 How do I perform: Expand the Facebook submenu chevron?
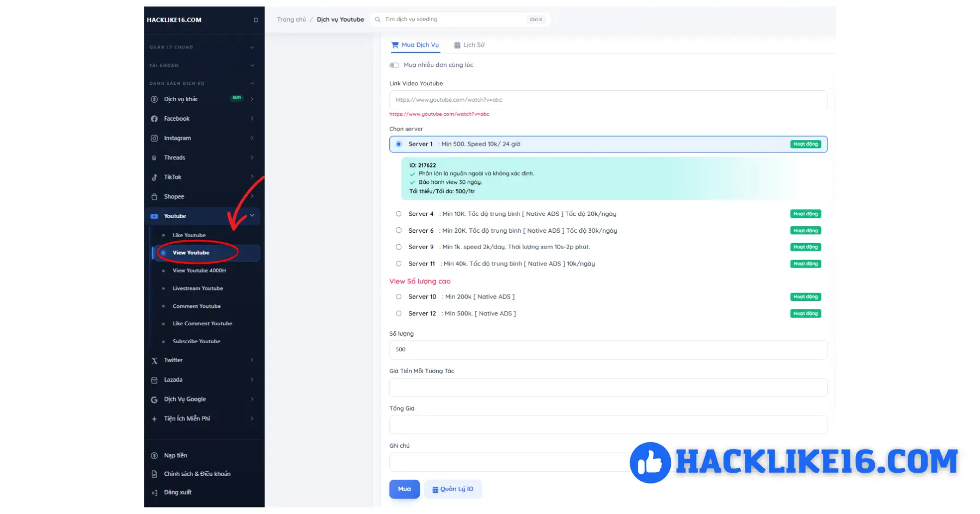point(252,119)
